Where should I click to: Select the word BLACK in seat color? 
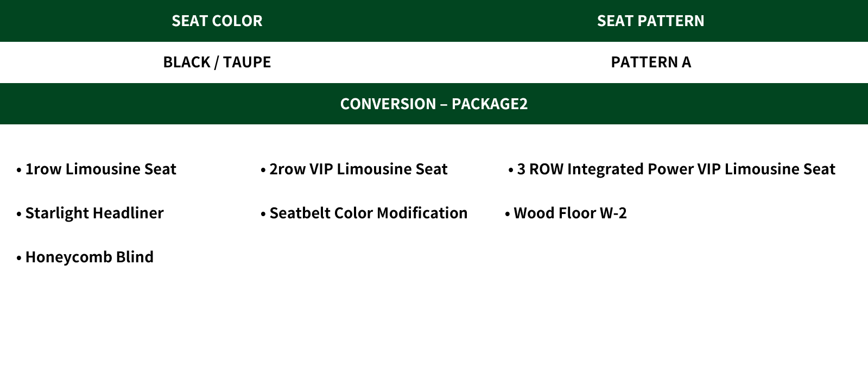186,62
